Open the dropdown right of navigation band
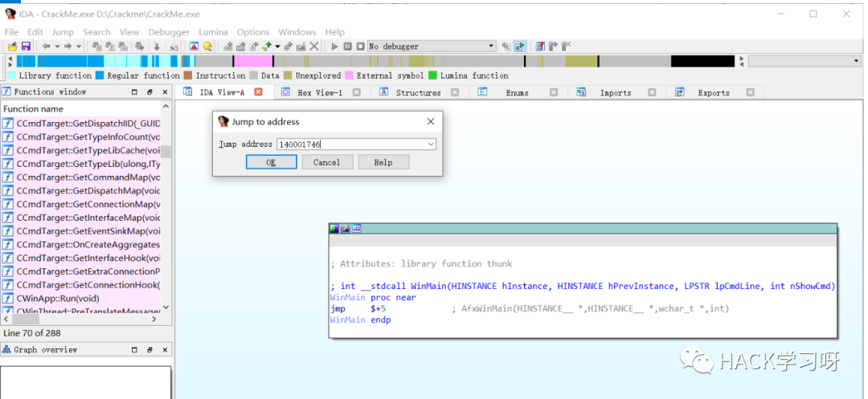 [x=855, y=61]
